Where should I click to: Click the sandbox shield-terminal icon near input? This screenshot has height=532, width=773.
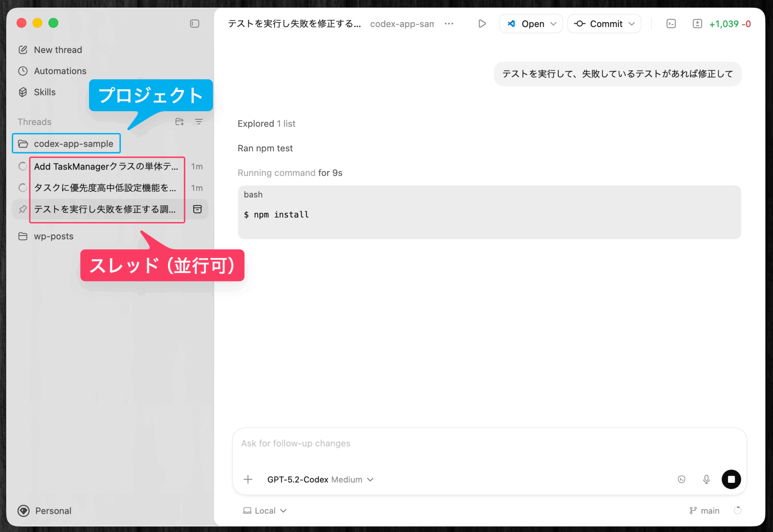[682, 479]
